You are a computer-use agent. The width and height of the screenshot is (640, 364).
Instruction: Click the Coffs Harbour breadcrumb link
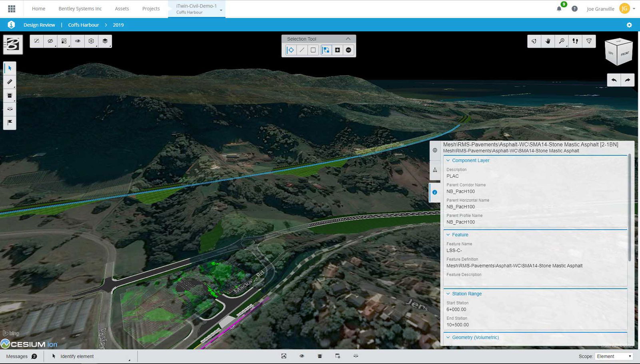[83, 25]
